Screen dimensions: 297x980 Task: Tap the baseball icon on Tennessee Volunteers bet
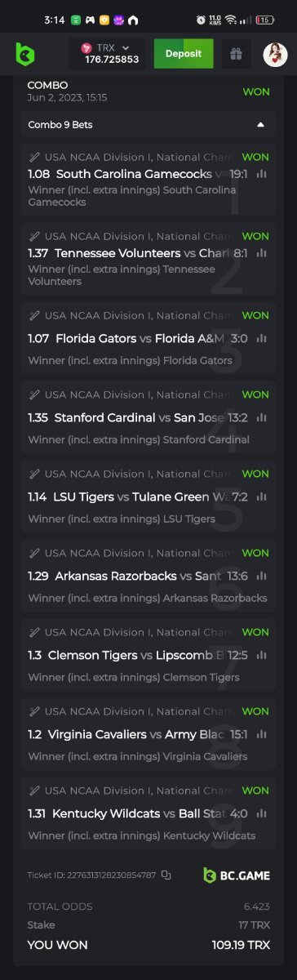tap(34, 236)
